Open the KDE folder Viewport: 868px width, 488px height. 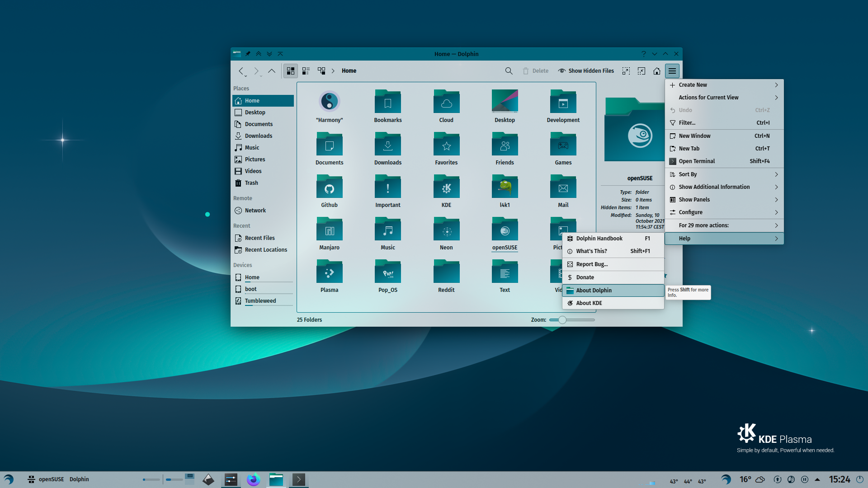tap(446, 192)
